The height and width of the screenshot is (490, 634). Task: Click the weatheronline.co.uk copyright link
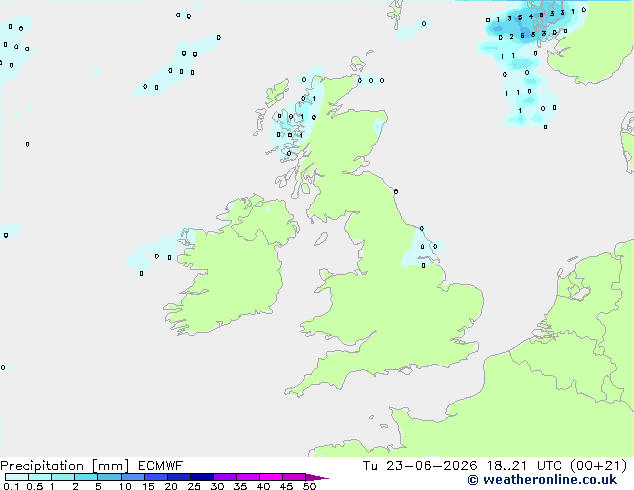[542, 480]
